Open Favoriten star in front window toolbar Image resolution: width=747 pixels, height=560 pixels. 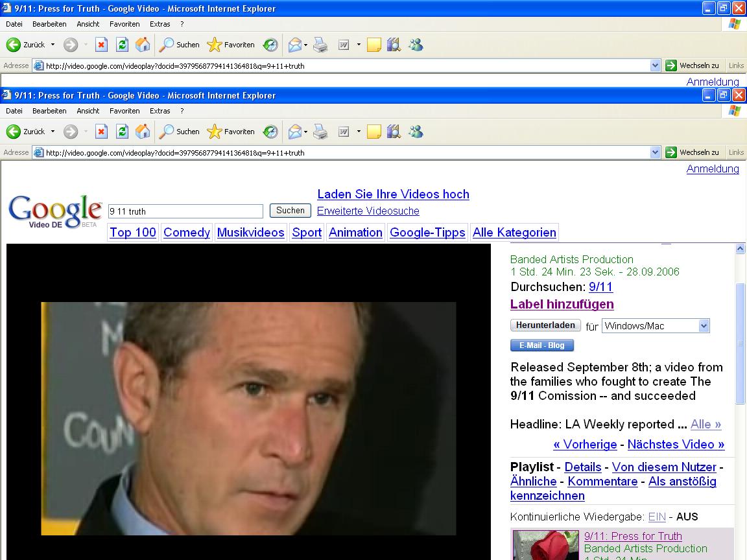click(231, 132)
